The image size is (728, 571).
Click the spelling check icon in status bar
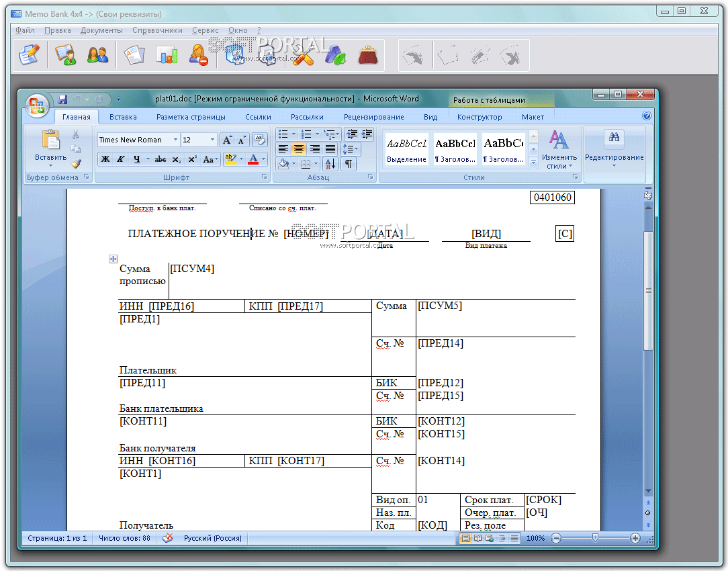tap(168, 537)
